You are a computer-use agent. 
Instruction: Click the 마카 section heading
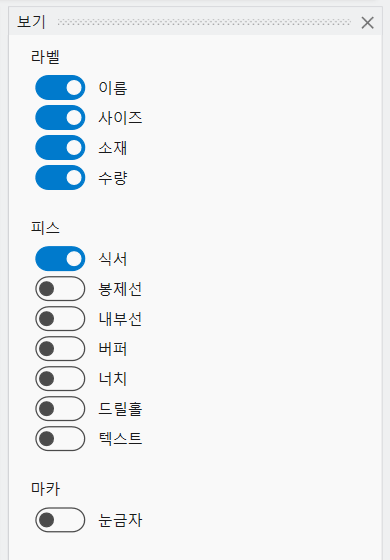tap(45, 489)
